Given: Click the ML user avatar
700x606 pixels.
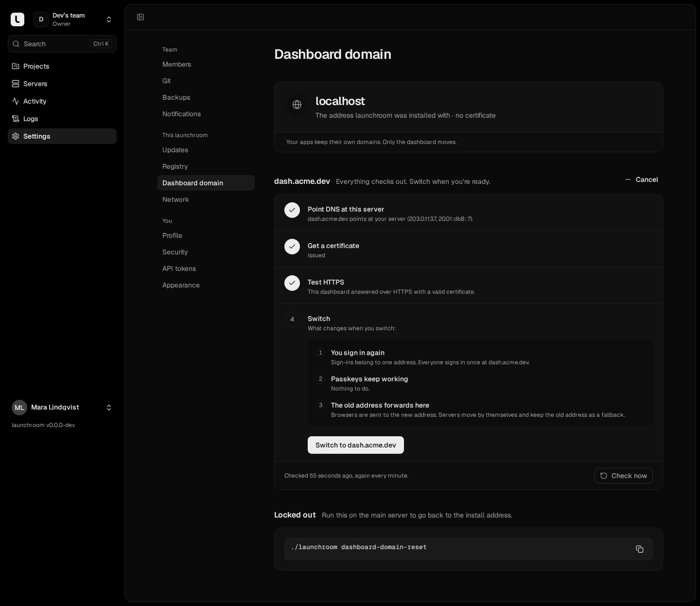Looking at the screenshot, I should 19,408.
